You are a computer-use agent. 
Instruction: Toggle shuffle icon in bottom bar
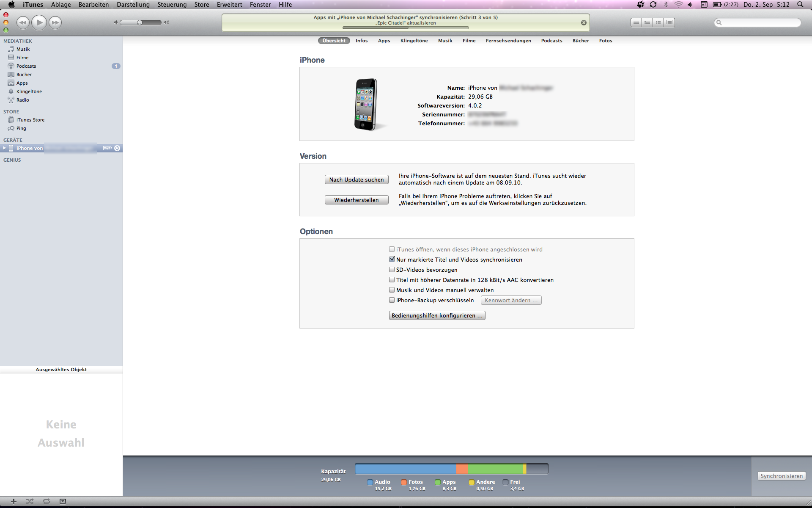30,501
